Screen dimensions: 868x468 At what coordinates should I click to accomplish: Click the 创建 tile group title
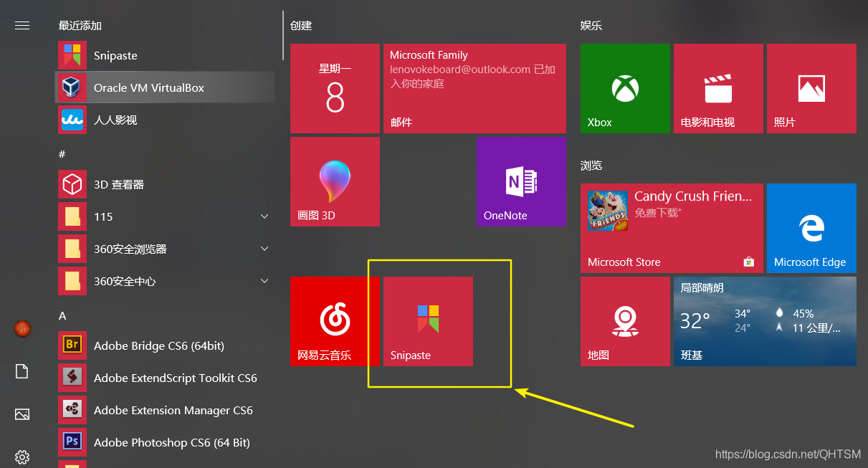pos(301,25)
